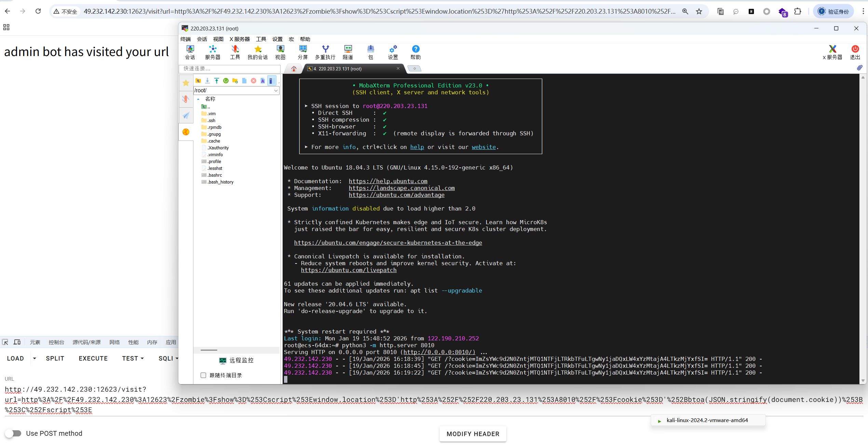Click the SFTP upload file icon
Screen dimensions: 868x446
(217, 81)
